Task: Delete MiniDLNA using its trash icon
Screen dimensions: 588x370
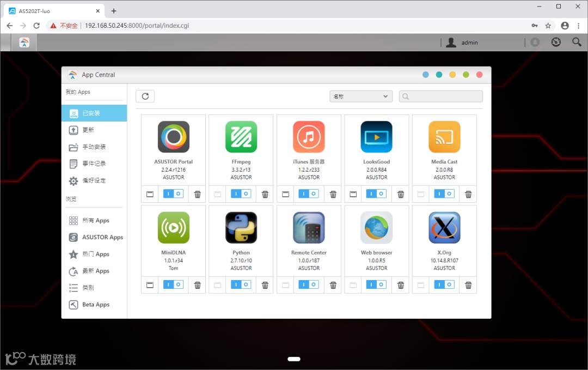Action: (197, 285)
